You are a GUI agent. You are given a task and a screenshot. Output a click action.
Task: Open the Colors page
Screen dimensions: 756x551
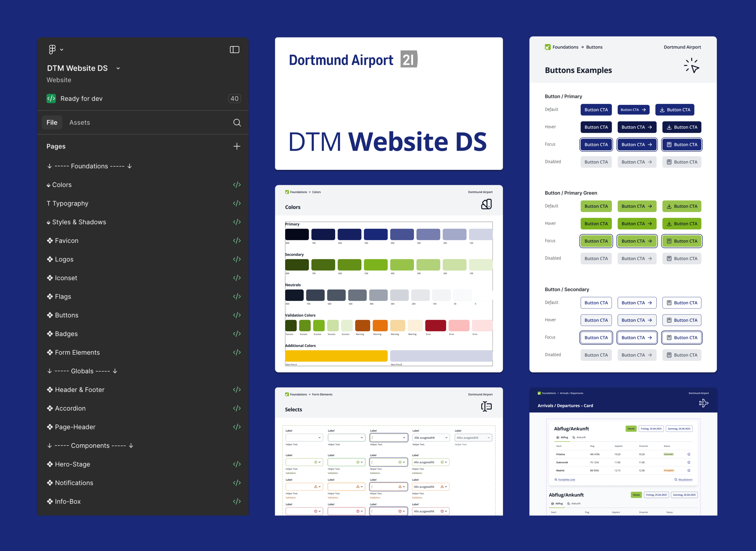click(x=62, y=184)
